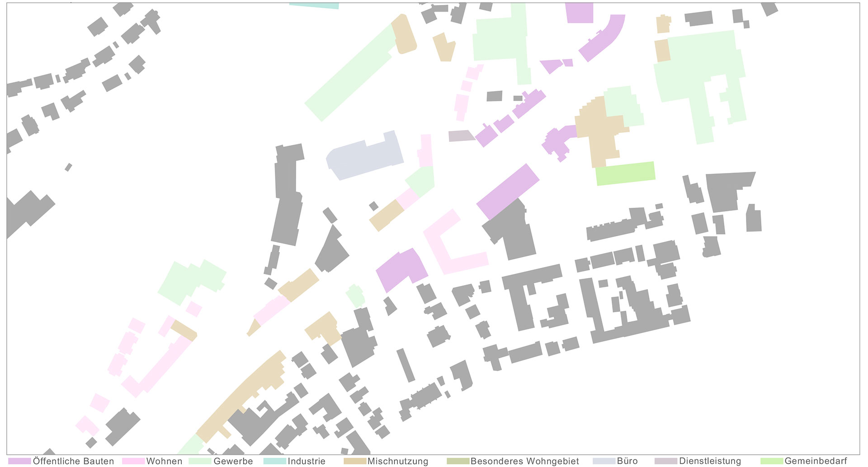Click the bright green Gemeinbedarf rectangle on the map

point(625,173)
